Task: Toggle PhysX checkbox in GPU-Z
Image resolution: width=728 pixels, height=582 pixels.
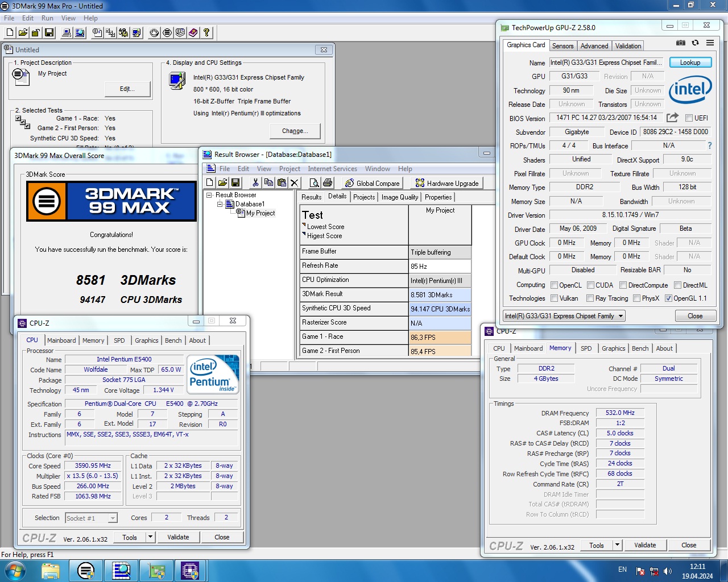Action: pos(636,298)
